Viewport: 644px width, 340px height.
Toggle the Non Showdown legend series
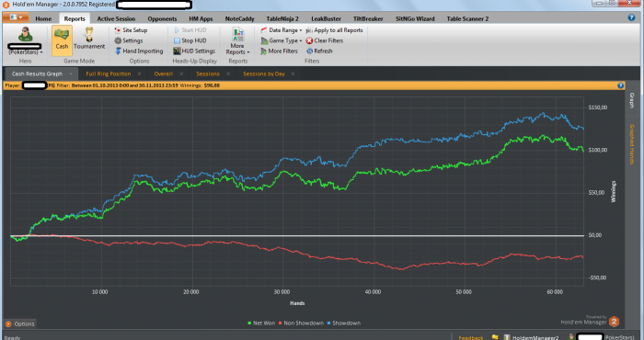pos(301,323)
